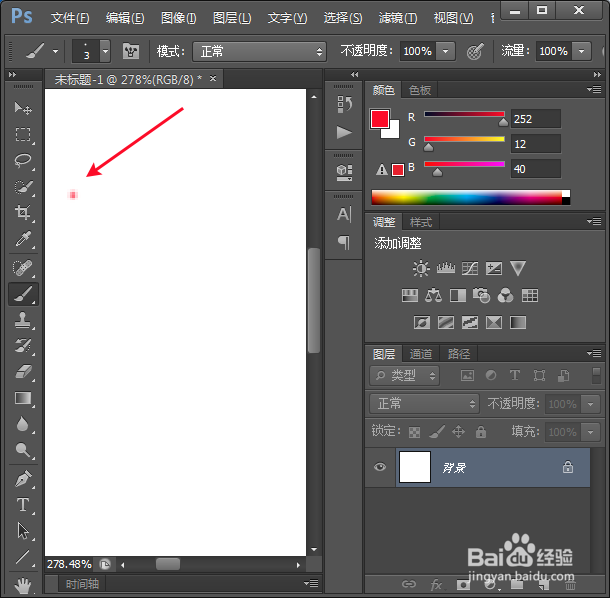Add a Channel Mixer adjustment
The width and height of the screenshot is (610, 598).
point(505,296)
